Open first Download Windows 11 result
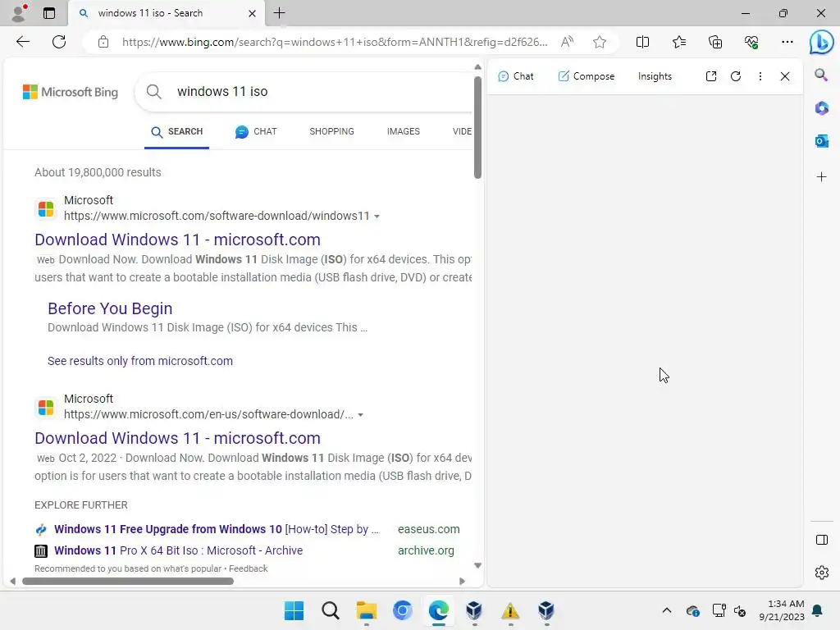Image resolution: width=840 pixels, height=630 pixels. tap(177, 240)
